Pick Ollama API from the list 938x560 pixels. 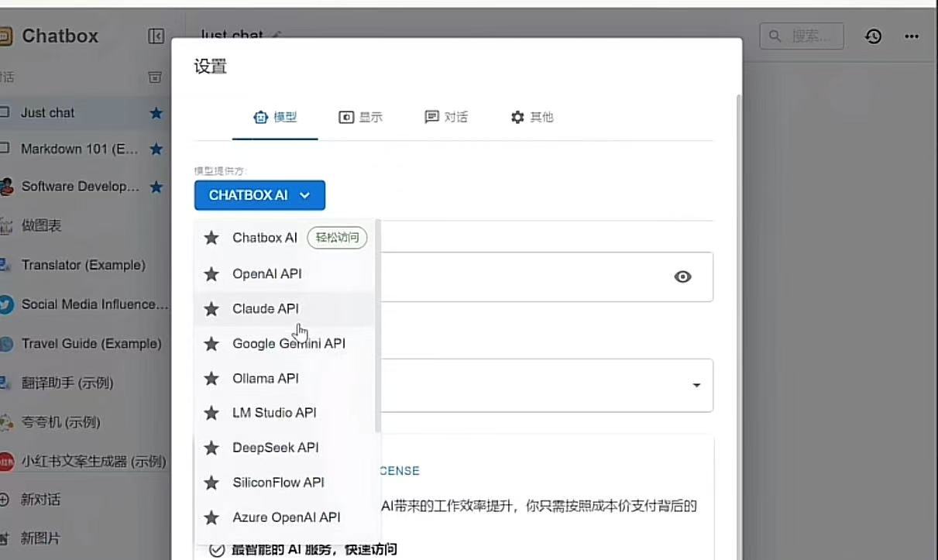pos(285,378)
